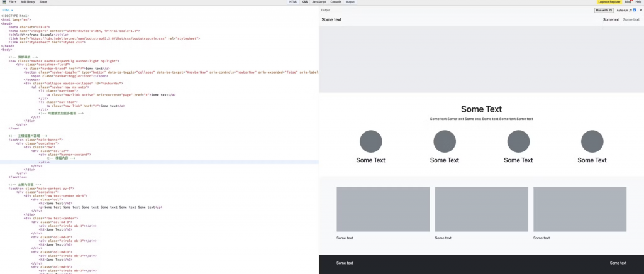644x274 pixels.
Task: Open the Blog link
Action: [628, 2]
